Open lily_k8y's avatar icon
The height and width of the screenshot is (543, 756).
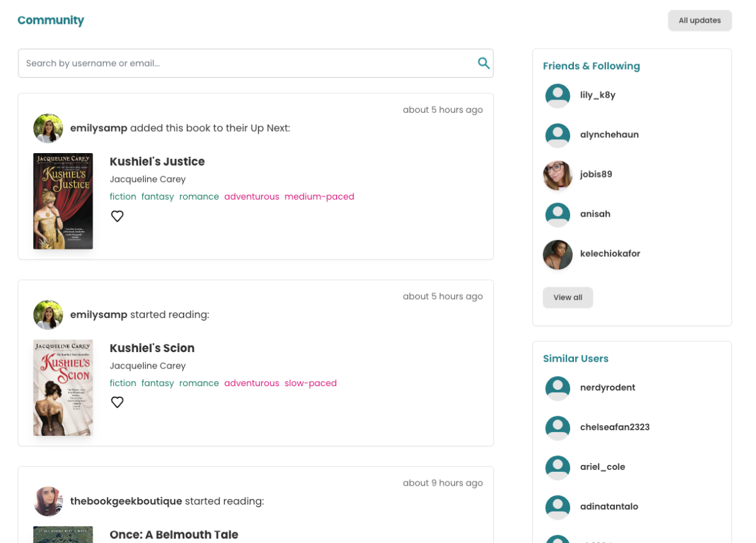coord(558,96)
